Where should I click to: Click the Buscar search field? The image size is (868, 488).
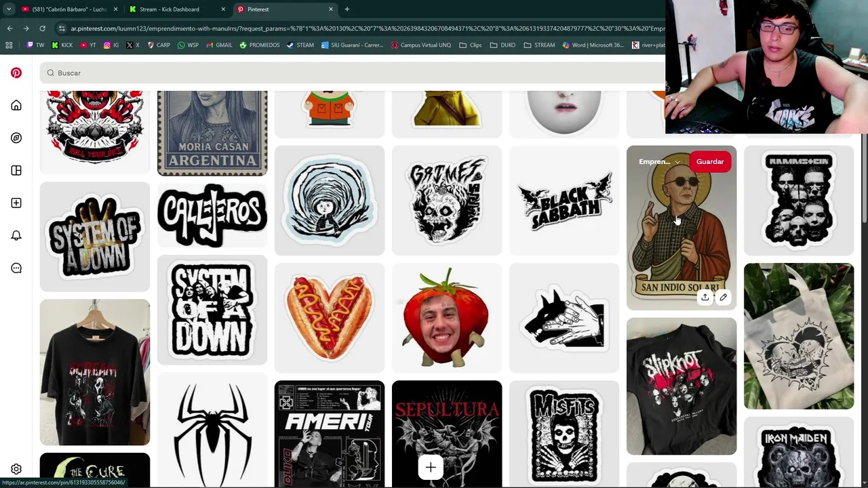point(353,73)
